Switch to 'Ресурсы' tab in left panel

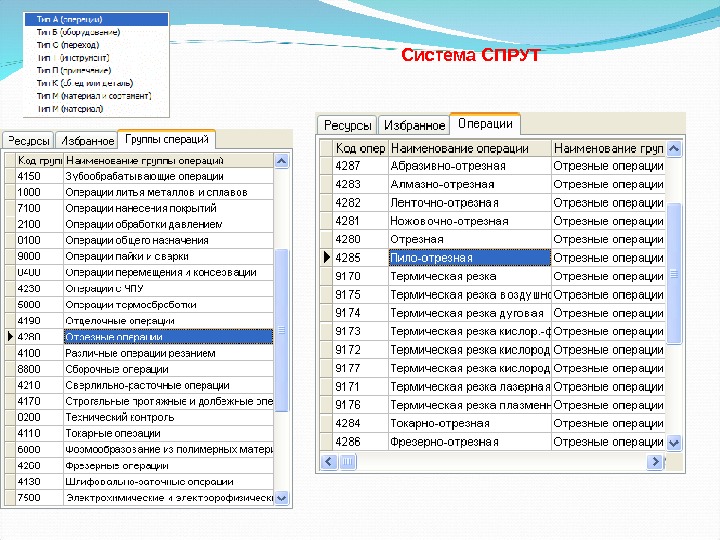28,141
